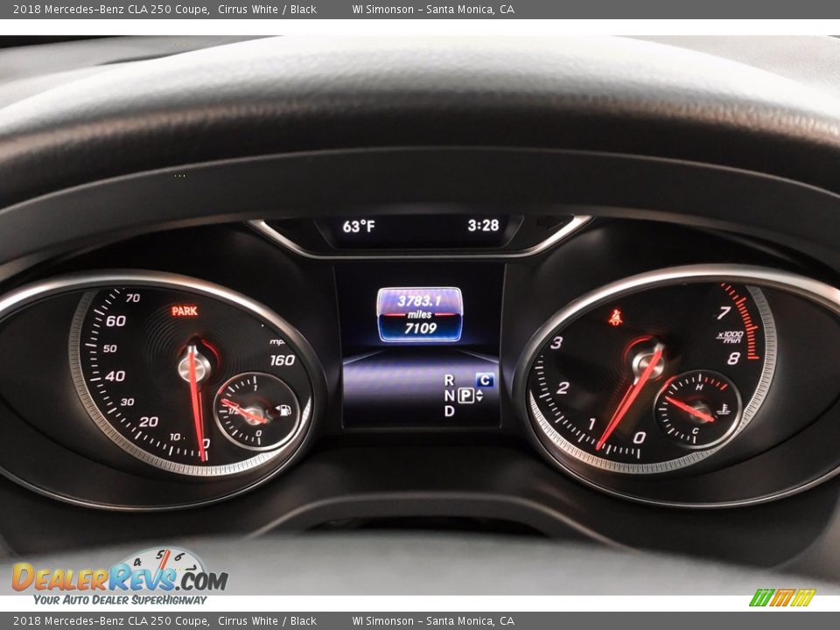This screenshot has height=630, width=840.
Task: Click the x1000 r/min tachometer label
Action: point(730,336)
